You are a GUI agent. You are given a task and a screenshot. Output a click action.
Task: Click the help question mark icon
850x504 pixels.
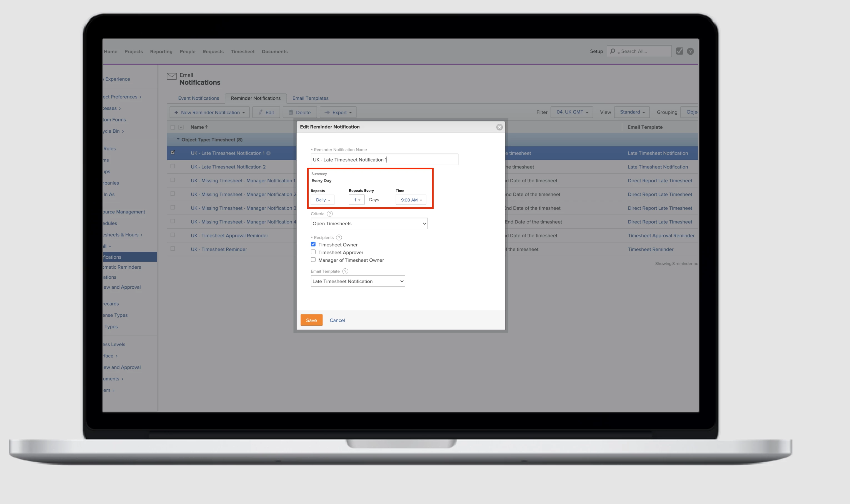click(x=690, y=51)
